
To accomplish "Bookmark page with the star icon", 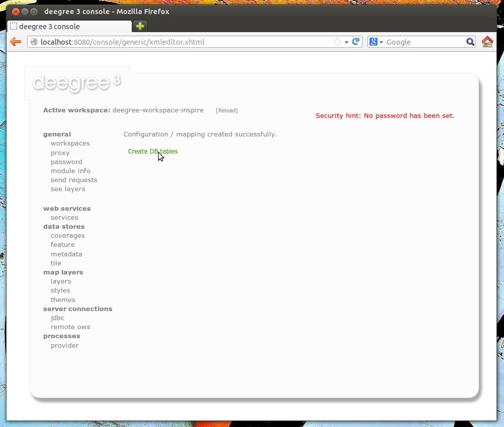I will point(337,42).
